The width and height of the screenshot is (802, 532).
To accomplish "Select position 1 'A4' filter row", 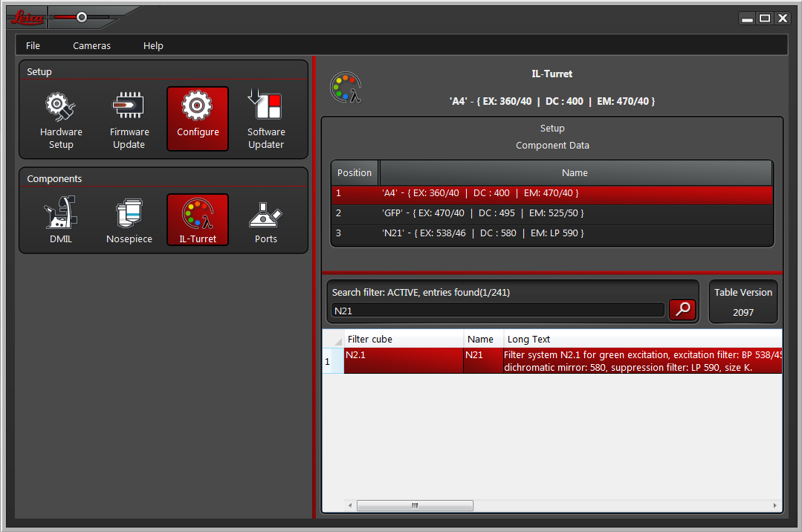I will click(x=552, y=193).
